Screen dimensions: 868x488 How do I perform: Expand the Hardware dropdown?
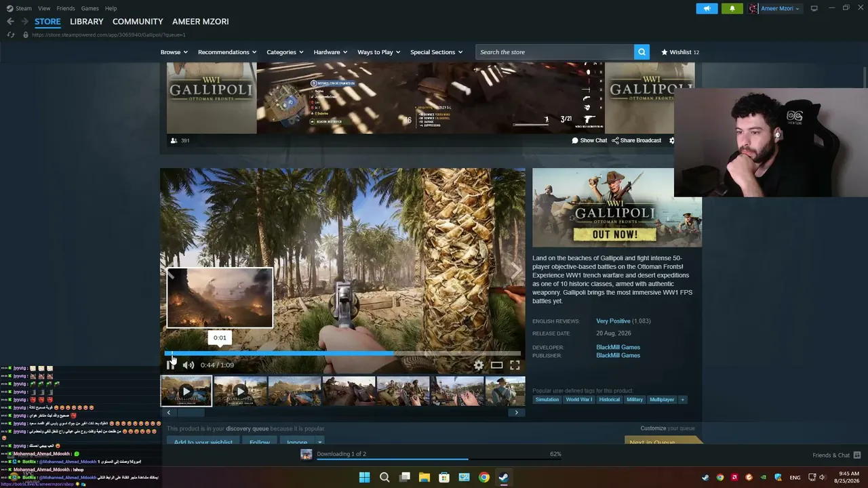[x=330, y=52]
